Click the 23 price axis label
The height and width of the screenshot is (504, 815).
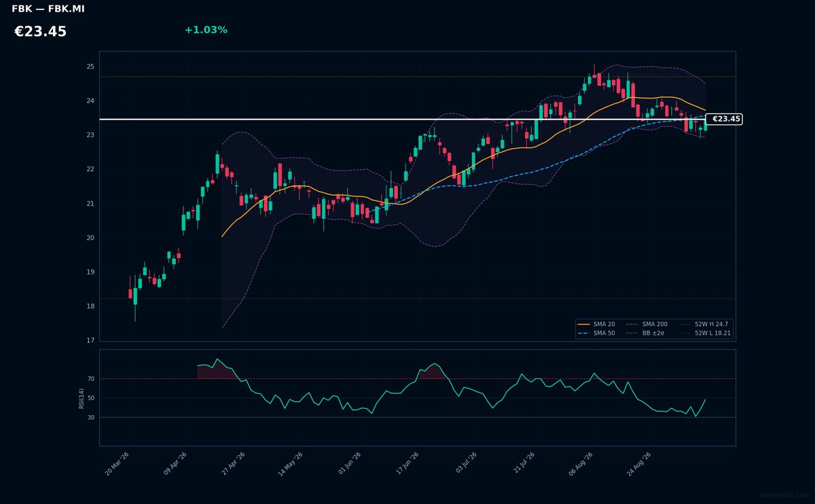pos(90,135)
